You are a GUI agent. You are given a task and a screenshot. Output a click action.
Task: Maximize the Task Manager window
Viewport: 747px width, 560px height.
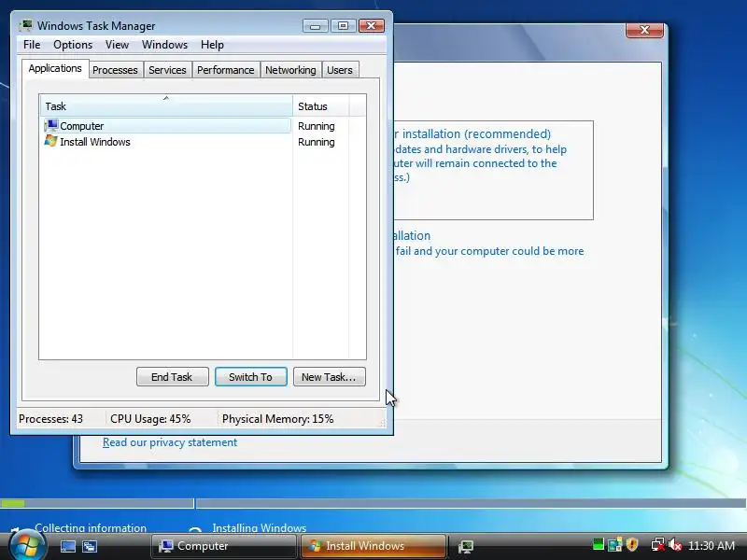(x=343, y=26)
